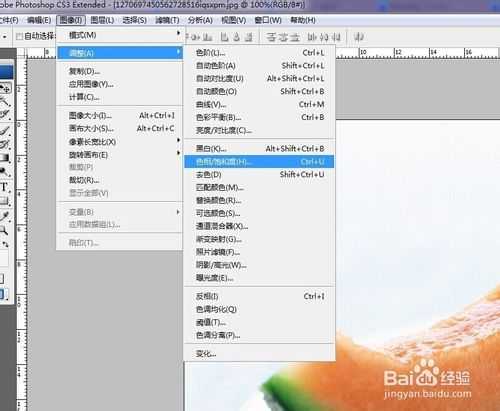Open the 帮助(H) menu
The image size is (500, 411).
tap(303, 20)
